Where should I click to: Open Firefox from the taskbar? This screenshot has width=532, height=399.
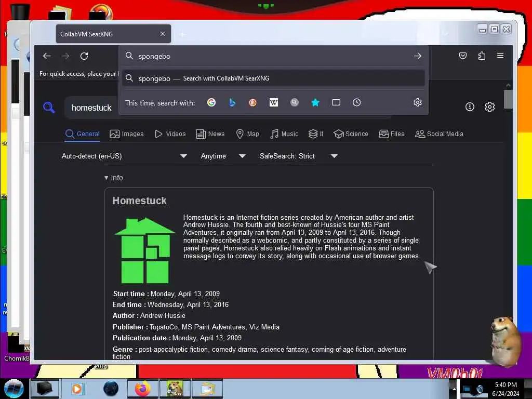coord(143,389)
